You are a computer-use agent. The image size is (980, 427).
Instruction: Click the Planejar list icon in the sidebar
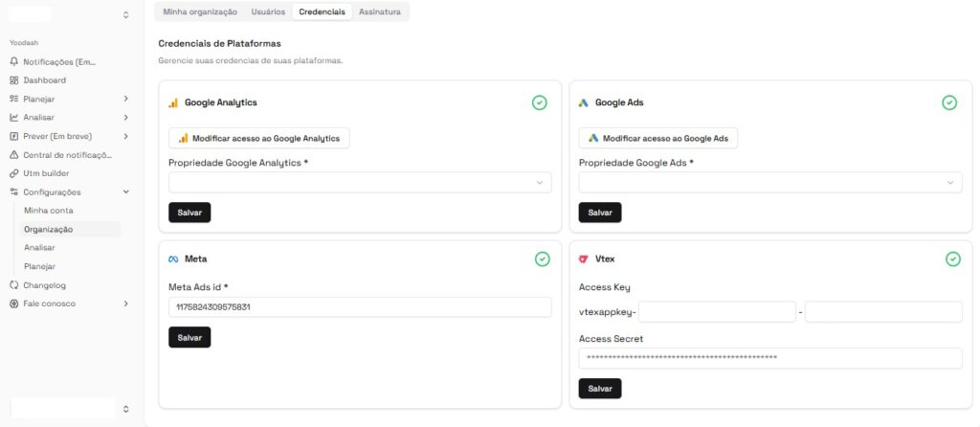[14, 99]
